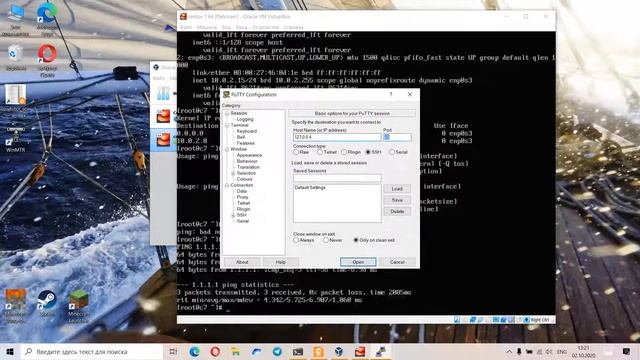Open the notification center icon
The height and width of the screenshot is (360, 640).
coord(627,351)
